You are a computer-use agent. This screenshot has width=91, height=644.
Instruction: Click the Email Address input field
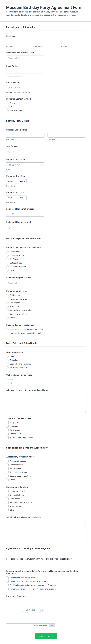[25, 71]
